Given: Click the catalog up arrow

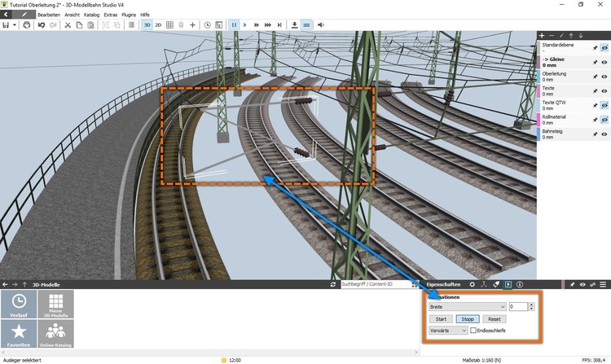Looking at the screenshot, I should point(24,284).
